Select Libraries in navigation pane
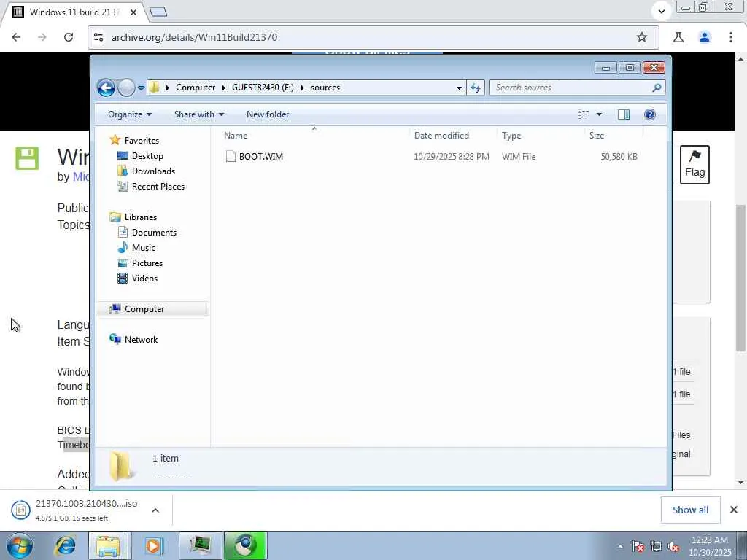The width and height of the screenshot is (747, 560). click(x=141, y=217)
